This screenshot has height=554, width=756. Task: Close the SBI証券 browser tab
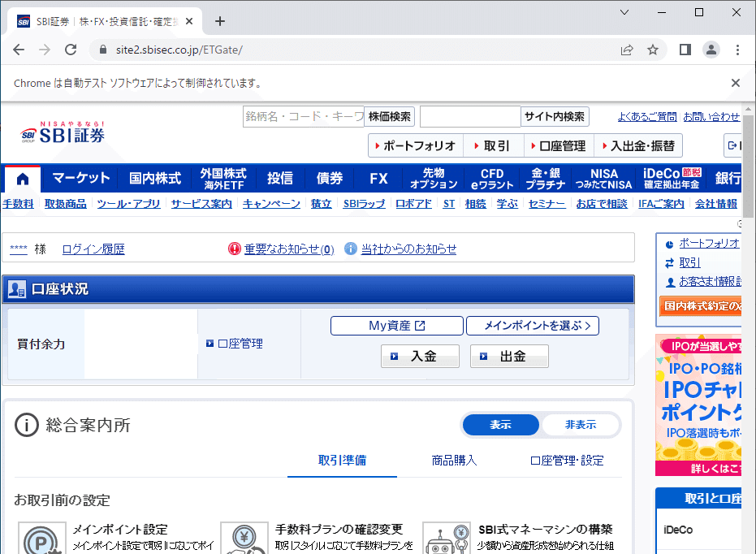click(x=189, y=21)
